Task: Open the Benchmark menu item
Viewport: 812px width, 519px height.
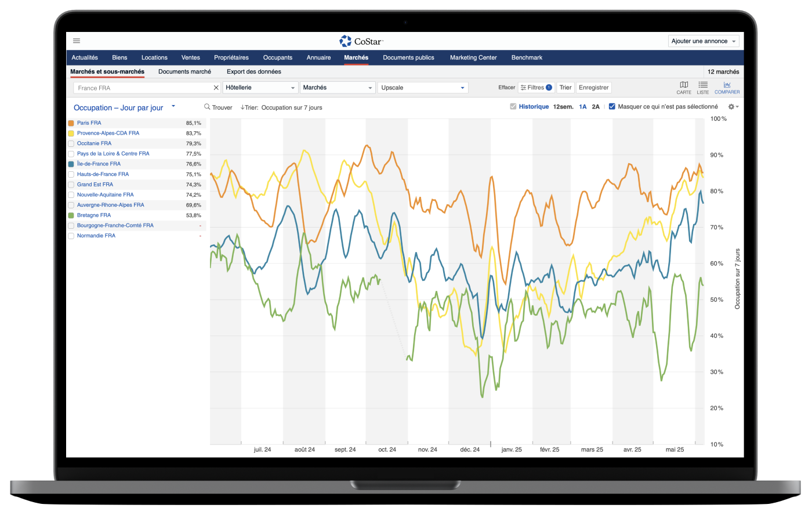Action: point(527,57)
